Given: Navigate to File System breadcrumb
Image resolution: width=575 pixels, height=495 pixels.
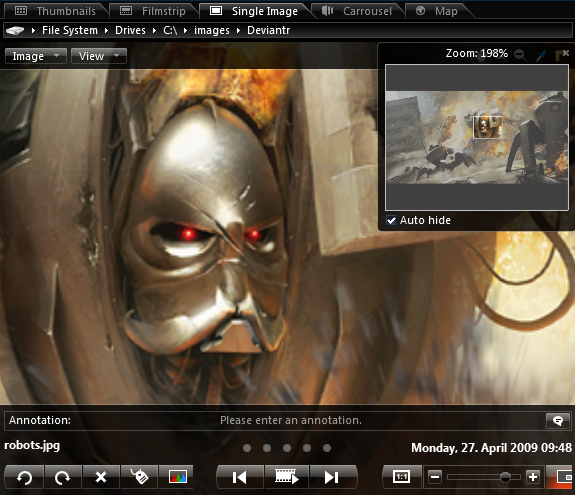Looking at the screenshot, I should pyautogui.click(x=70, y=30).
